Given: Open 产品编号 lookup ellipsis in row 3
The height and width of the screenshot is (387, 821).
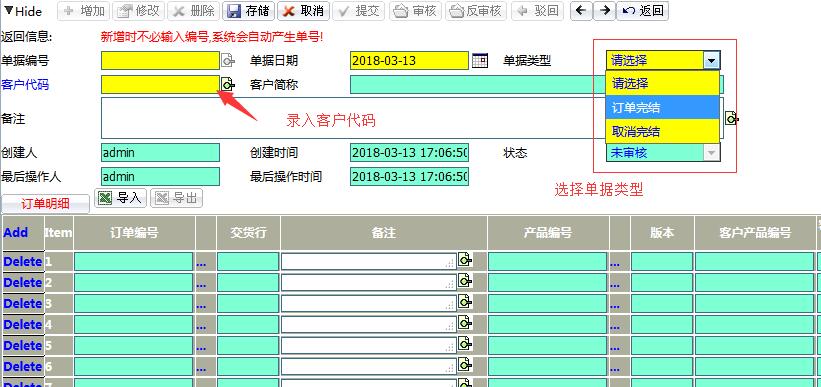Looking at the screenshot, I should click(615, 306).
